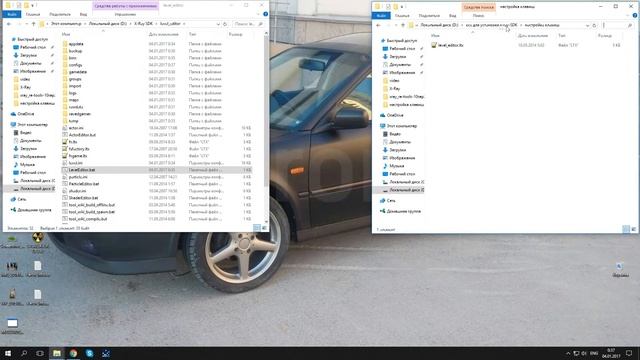Image resolution: width=640 pixels, height=360 pixels.
Task: Go up one folder in right Explorer window
Action: point(403,25)
